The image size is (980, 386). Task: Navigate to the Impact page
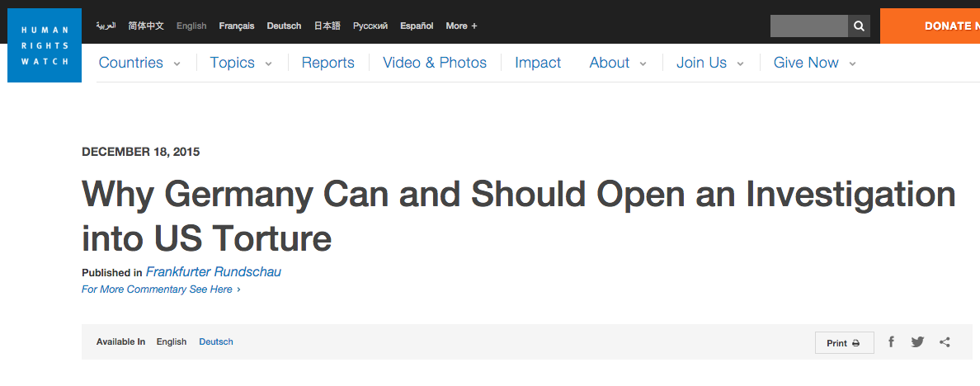click(x=538, y=63)
